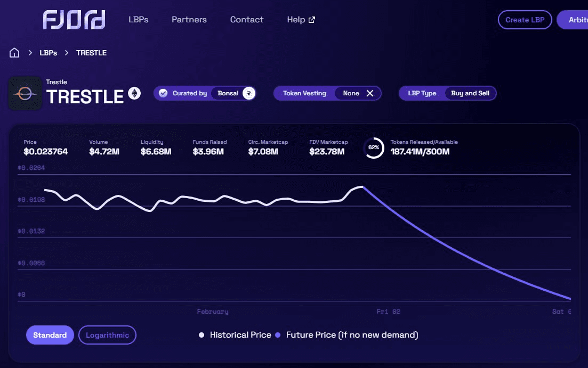Toggle Historical Price legend series

tap(235, 335)
